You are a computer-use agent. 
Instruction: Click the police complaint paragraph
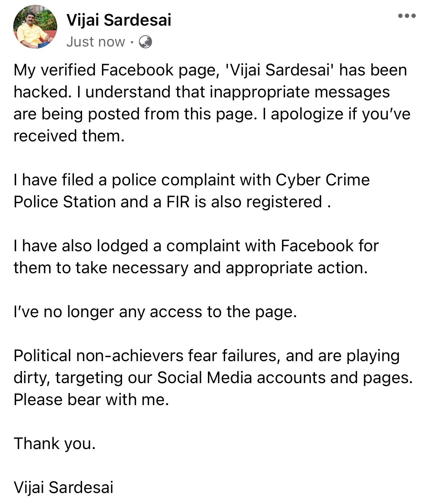[192, 191]
